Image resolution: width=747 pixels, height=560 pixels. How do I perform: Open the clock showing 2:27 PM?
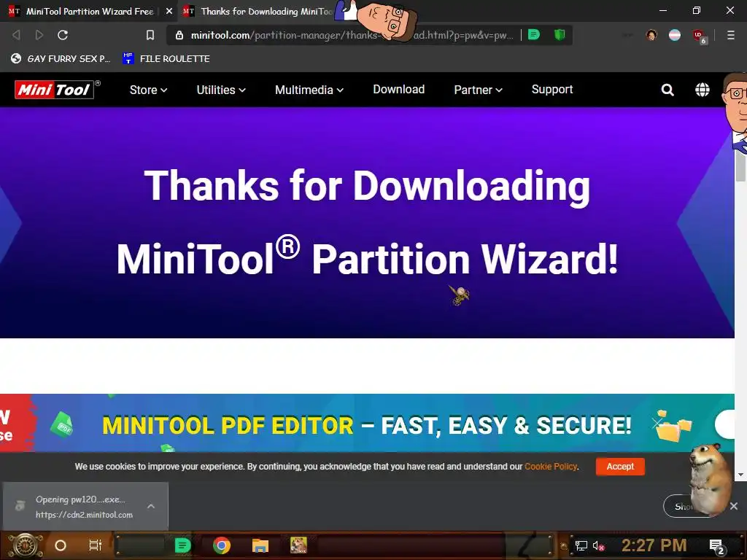(654, 545)
